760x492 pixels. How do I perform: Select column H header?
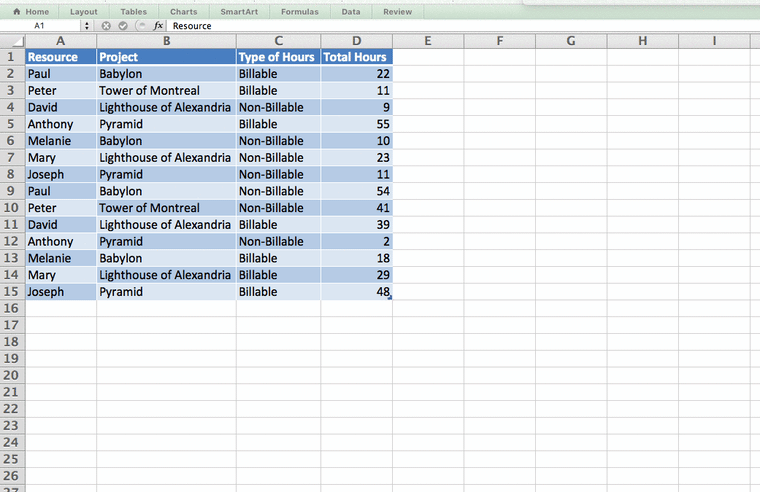[x=643, y=41]
